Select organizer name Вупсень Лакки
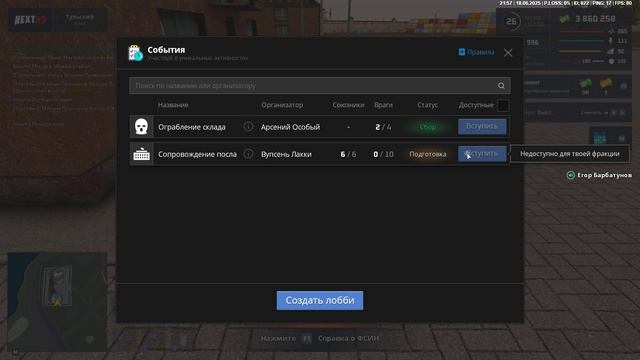 [286, 154]
